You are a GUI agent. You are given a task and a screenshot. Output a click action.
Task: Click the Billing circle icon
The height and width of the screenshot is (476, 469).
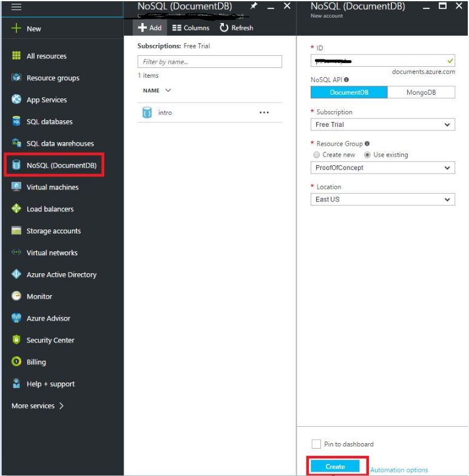(x=16, y=362)
